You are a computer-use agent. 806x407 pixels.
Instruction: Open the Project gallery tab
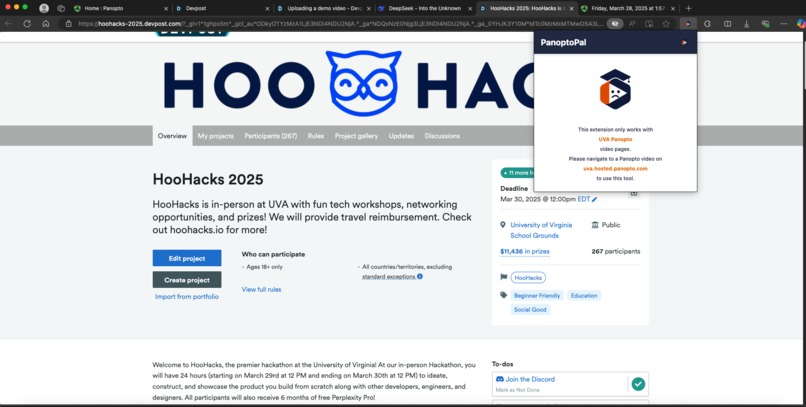pyautogui.click(x=356, y=136)
